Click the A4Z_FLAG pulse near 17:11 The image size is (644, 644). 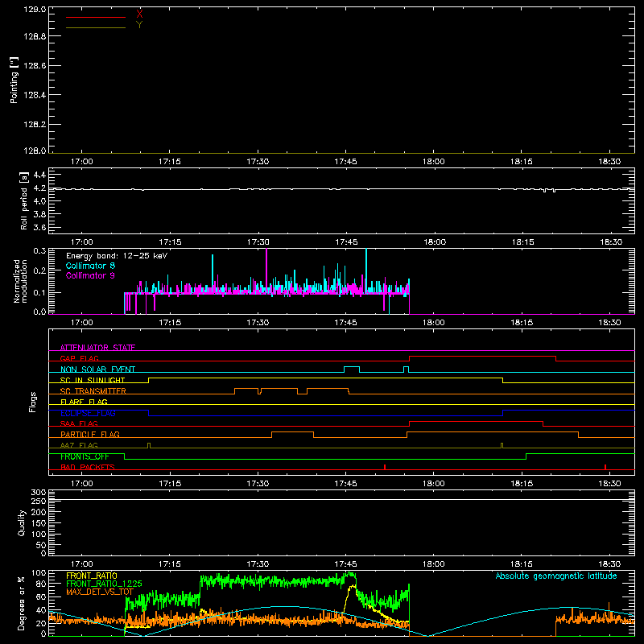(x=149, y=446)
